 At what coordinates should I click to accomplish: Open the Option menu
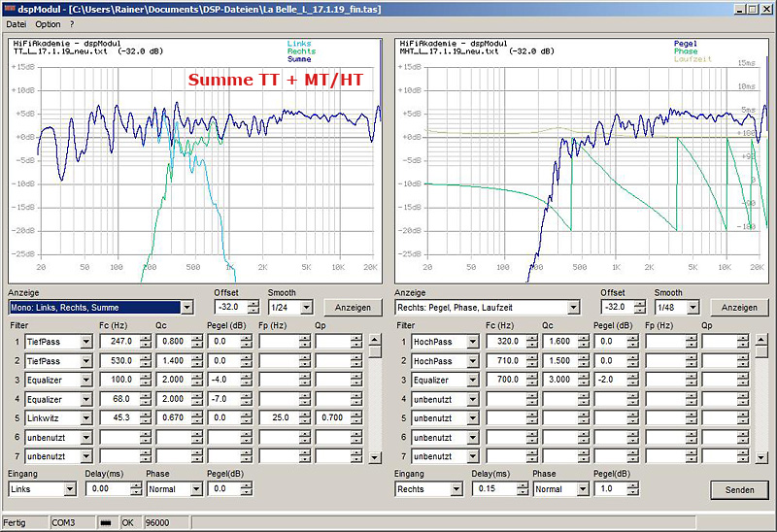point(48,23)
